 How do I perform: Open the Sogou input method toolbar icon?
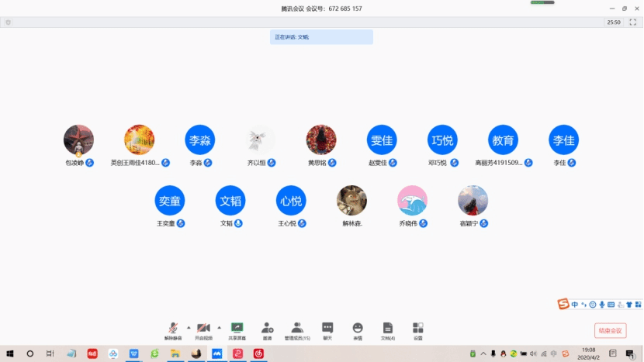[x=563, y=305]
